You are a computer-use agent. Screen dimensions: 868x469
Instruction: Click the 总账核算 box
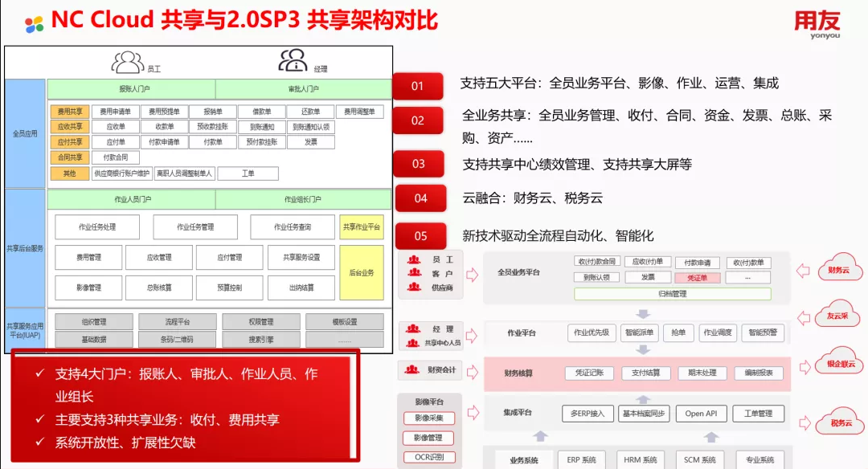(x=159, y=288)
